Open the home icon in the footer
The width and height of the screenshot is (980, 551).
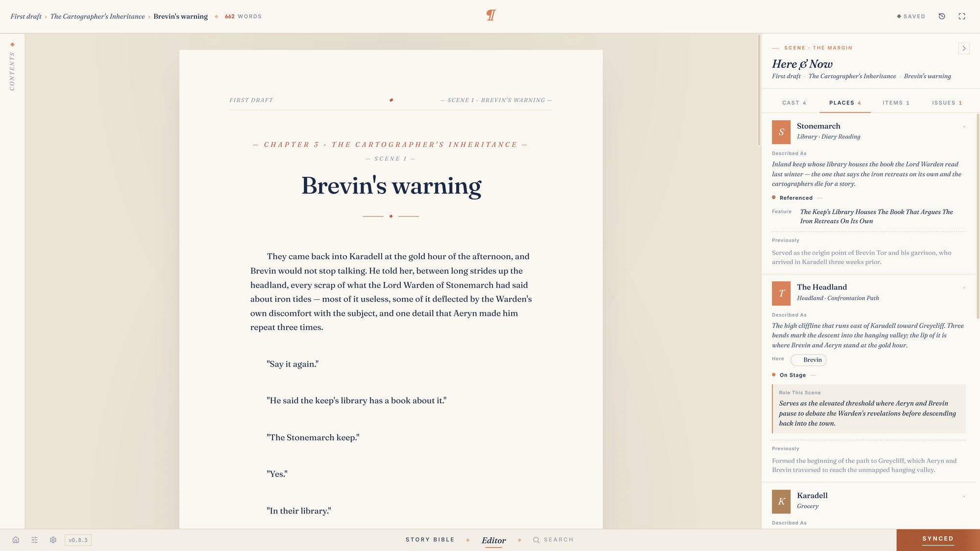click(16, 540)
